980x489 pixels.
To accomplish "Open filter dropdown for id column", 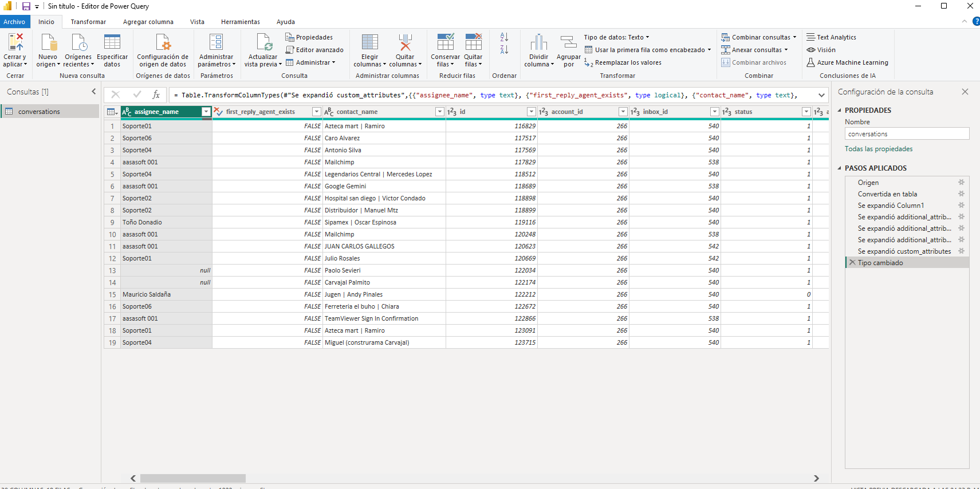I will pyautogui.click(x=532, y=112).
